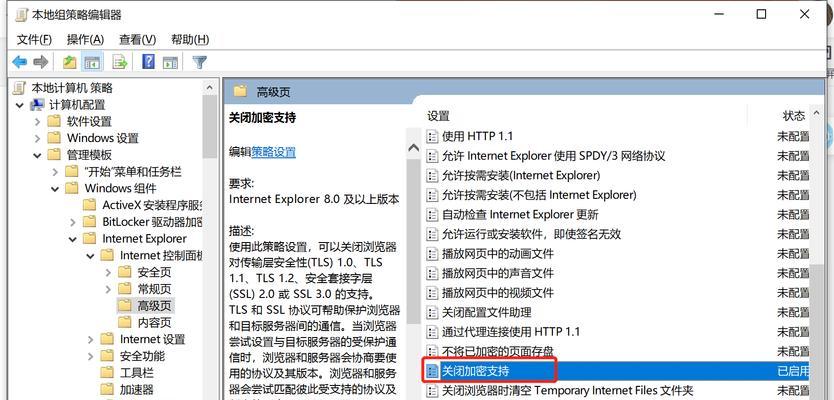
Task: Expand the Internet 设置 tree node
Action: click(x=90, y=339)
